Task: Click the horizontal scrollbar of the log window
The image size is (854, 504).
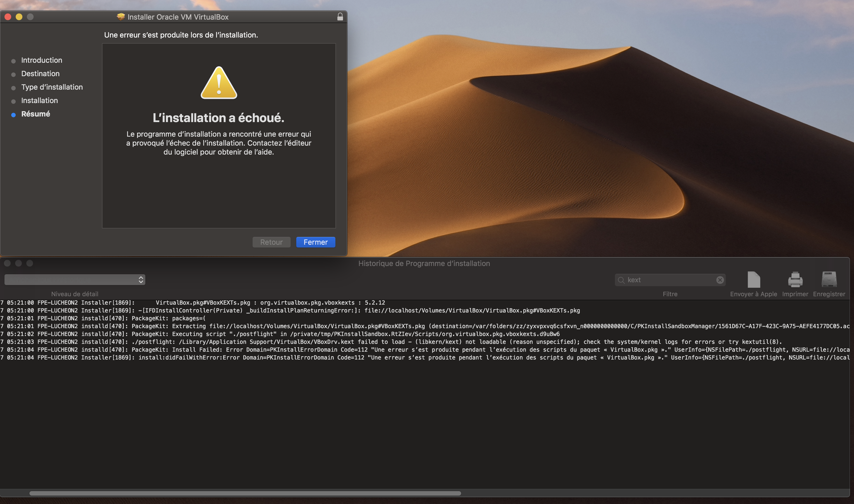Action: [x=245, y=493]
